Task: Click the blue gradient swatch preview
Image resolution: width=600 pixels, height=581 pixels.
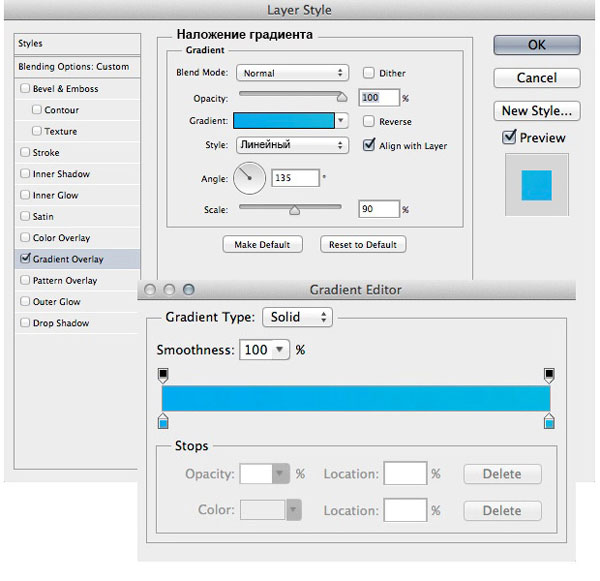Action: pyautogui.click(x=284, y=121)
